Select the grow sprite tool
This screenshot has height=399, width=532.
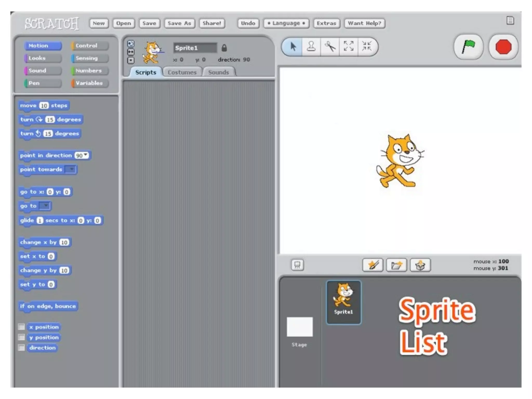pos(348,47)
